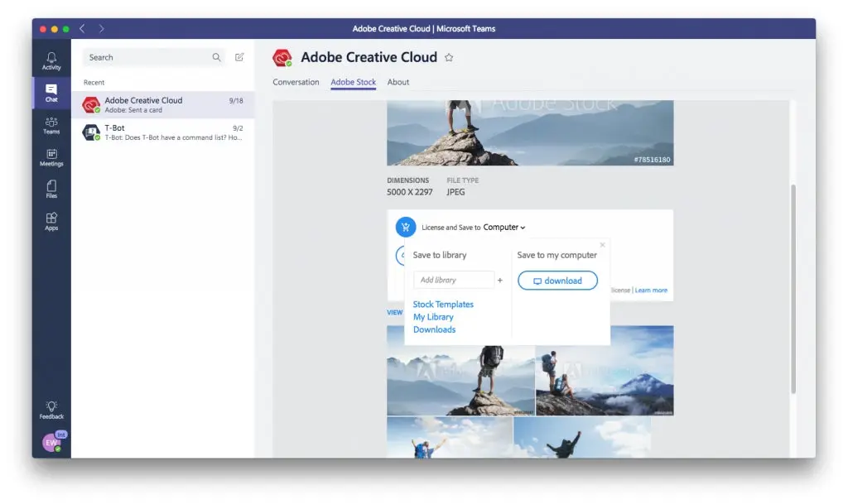Focus the Add library input field
The width and height of the screenshot is (848, 504).
coord(454,280)
